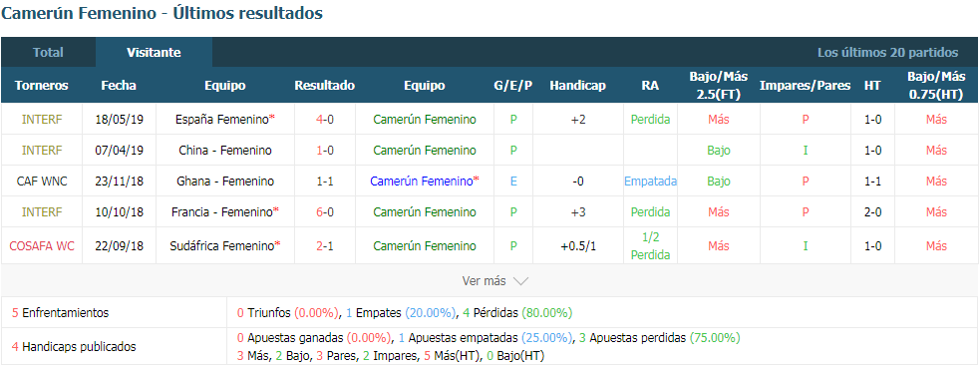
Task: Open Los últimos 20 partidos selector
Action: click(887, 53)
